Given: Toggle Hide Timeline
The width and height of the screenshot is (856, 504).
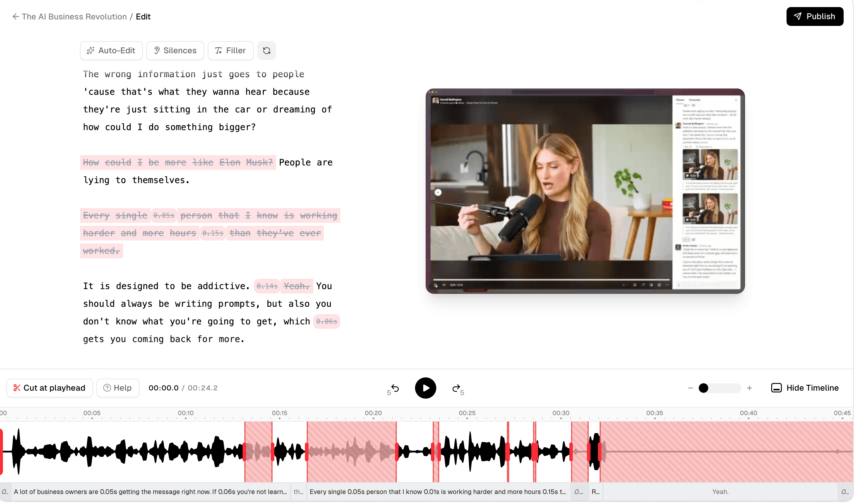Looking at the screenshot, I should 805,388.
